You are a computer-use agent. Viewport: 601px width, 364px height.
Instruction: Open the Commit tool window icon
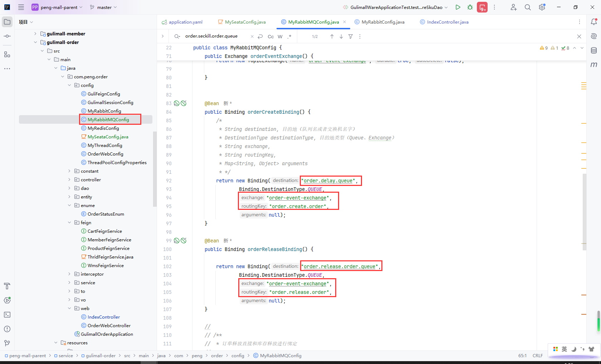[7, 36]
